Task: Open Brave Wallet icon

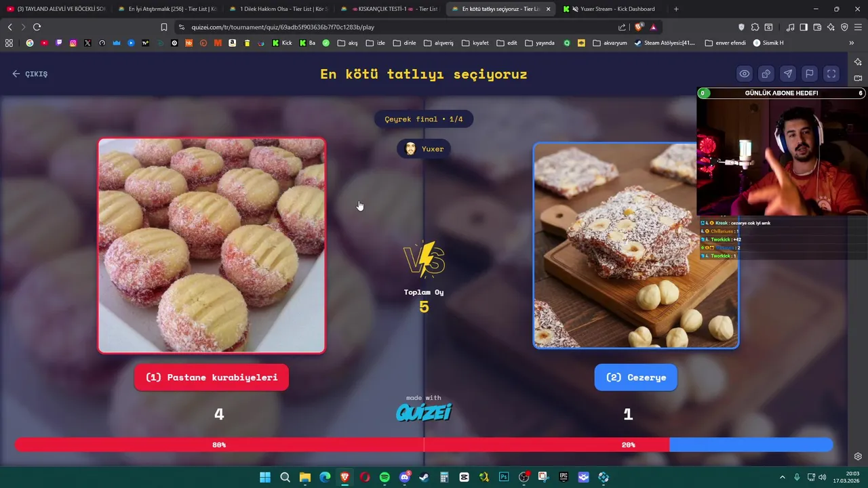Action: (817, 27)
